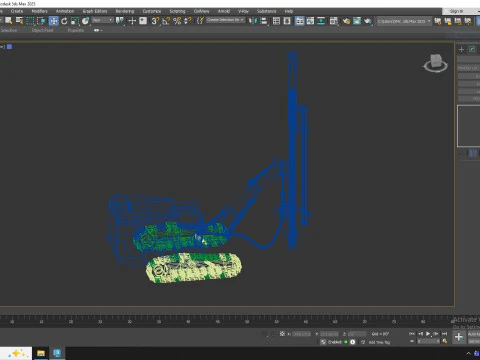Open the Customize menu
Viewport: 480px width, 360px height.
click(x=152, y=11)
